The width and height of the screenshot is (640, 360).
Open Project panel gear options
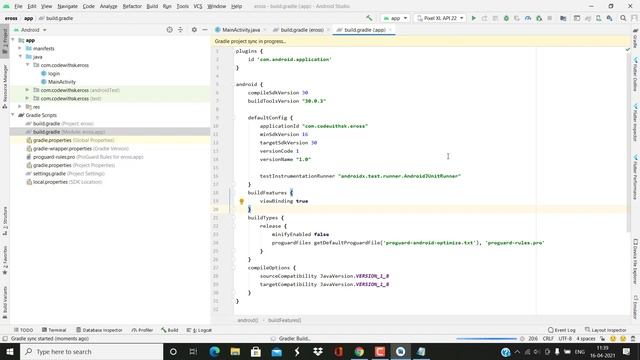coord(194,30)
